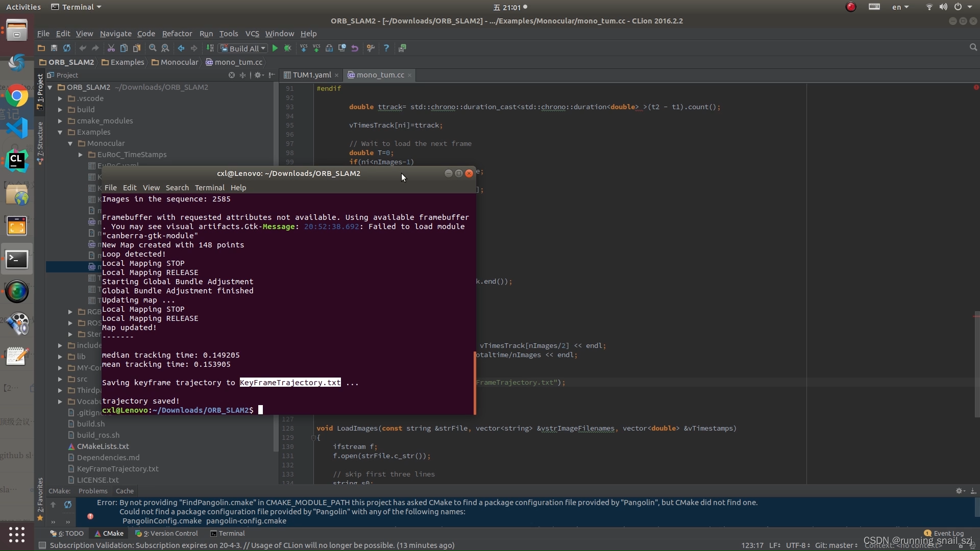Click the Scroll from Source target icon

coord(232,75)
